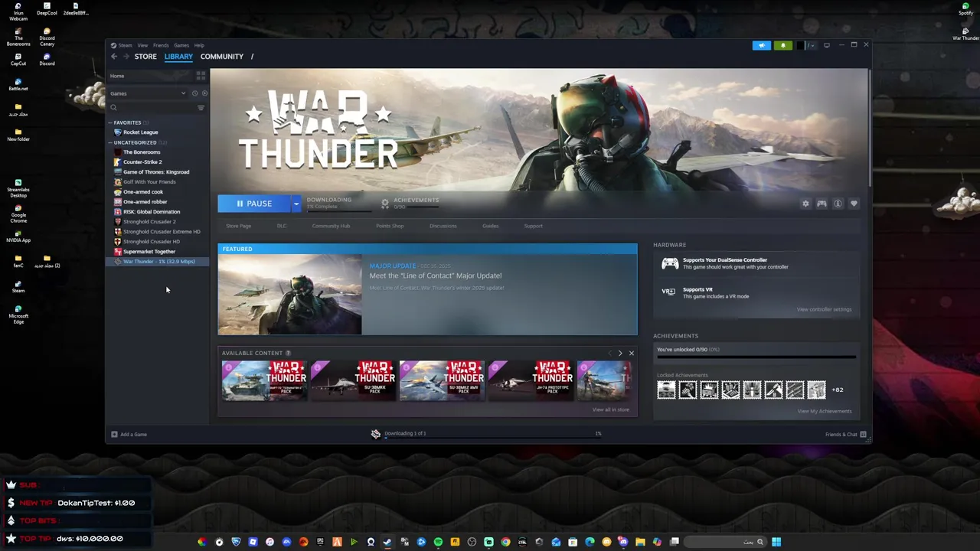Open Guides link

[x=491, y=227]
